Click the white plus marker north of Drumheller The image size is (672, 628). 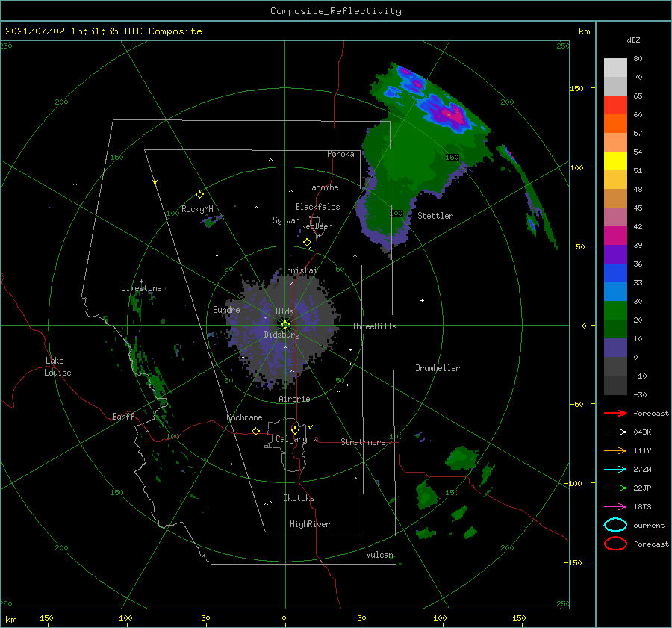coord(422,300)
